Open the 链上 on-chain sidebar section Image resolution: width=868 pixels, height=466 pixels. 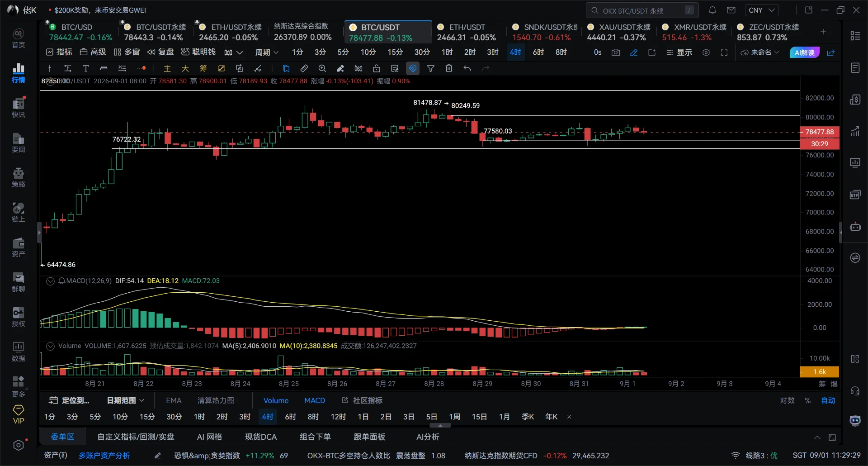coord(18,212)
